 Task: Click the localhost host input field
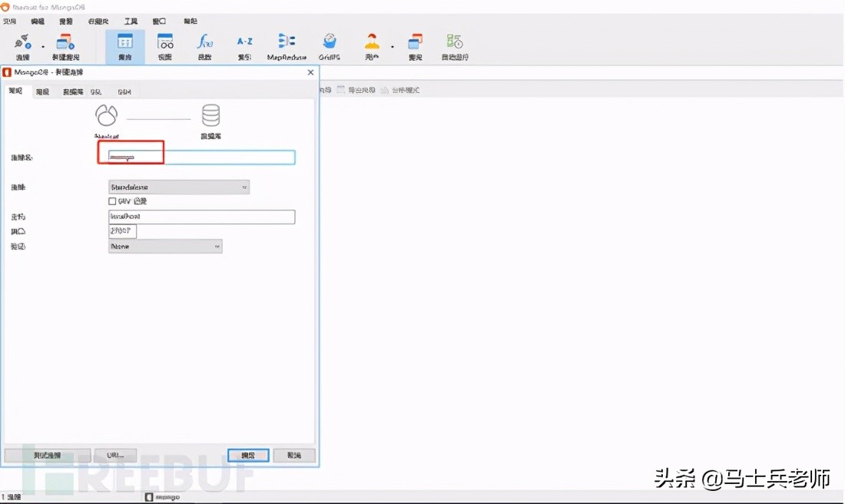pos(201,217)
